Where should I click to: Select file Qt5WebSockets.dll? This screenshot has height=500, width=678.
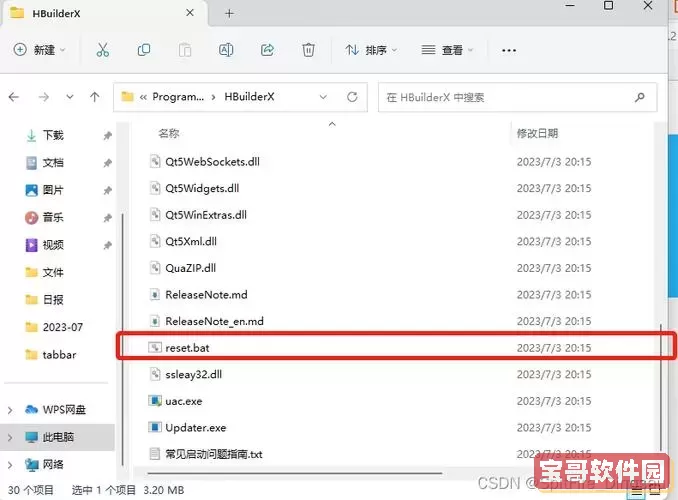212,162
